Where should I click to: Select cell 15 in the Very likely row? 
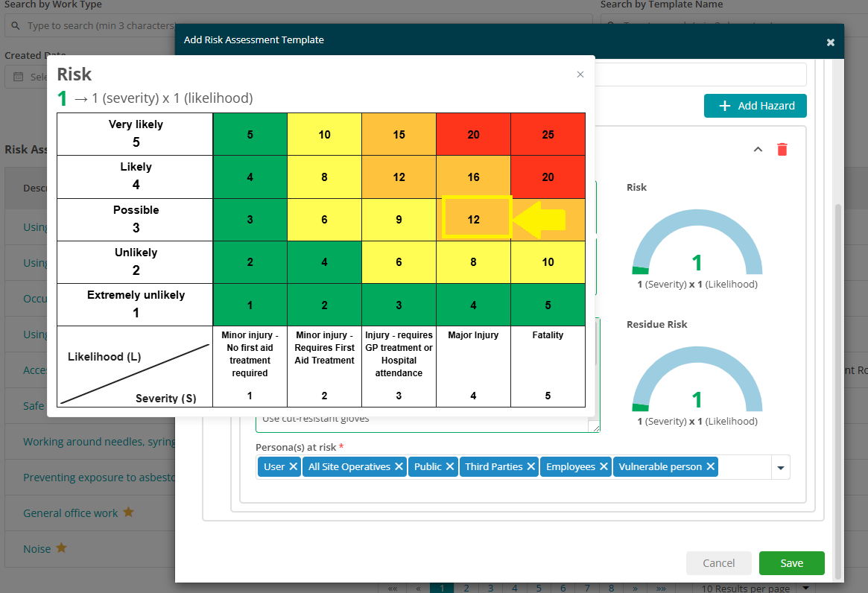coord(399,135)
